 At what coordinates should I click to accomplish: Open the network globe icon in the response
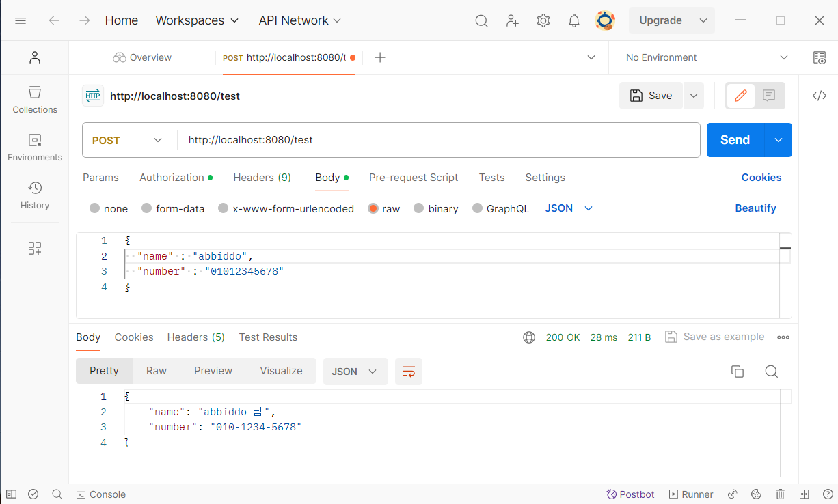click(529, 337)
